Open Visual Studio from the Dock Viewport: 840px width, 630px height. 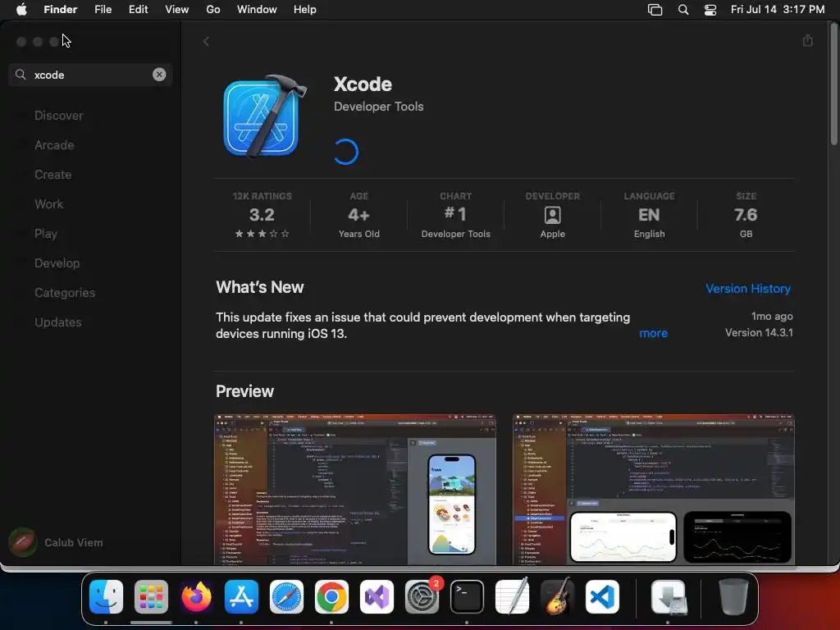[x=377, y=596]
